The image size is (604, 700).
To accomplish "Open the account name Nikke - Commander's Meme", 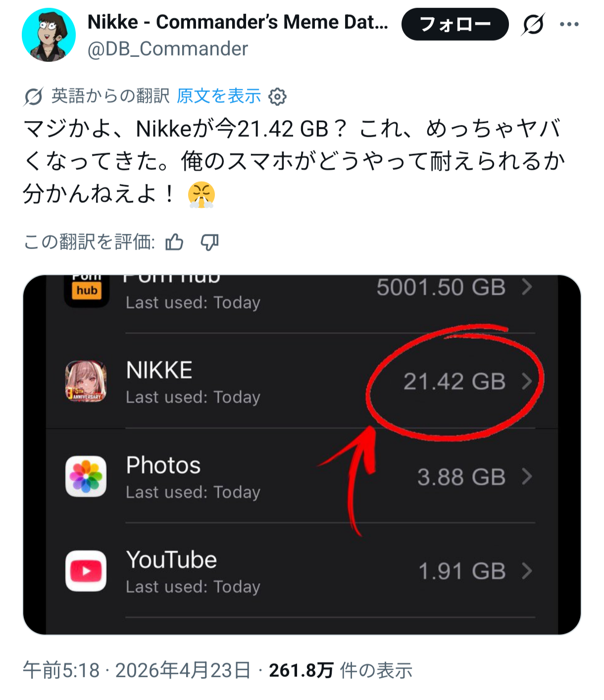I will click(x=238, y=22).
